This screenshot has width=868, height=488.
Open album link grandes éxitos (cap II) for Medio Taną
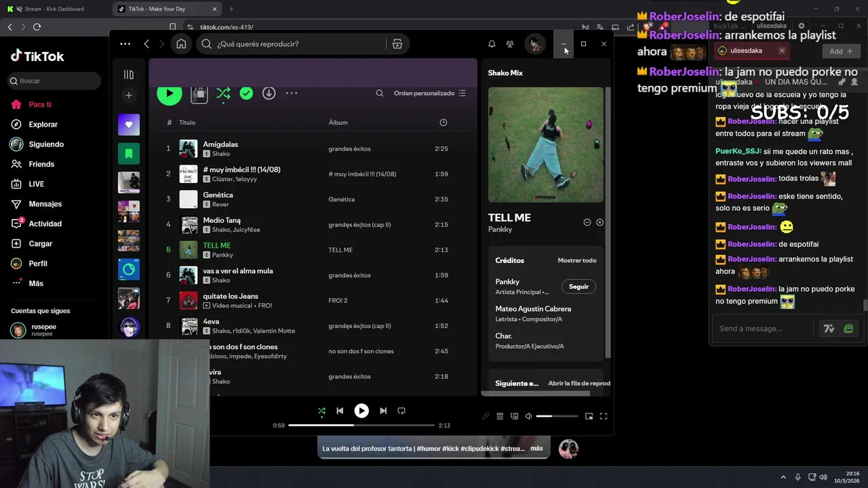359,225
